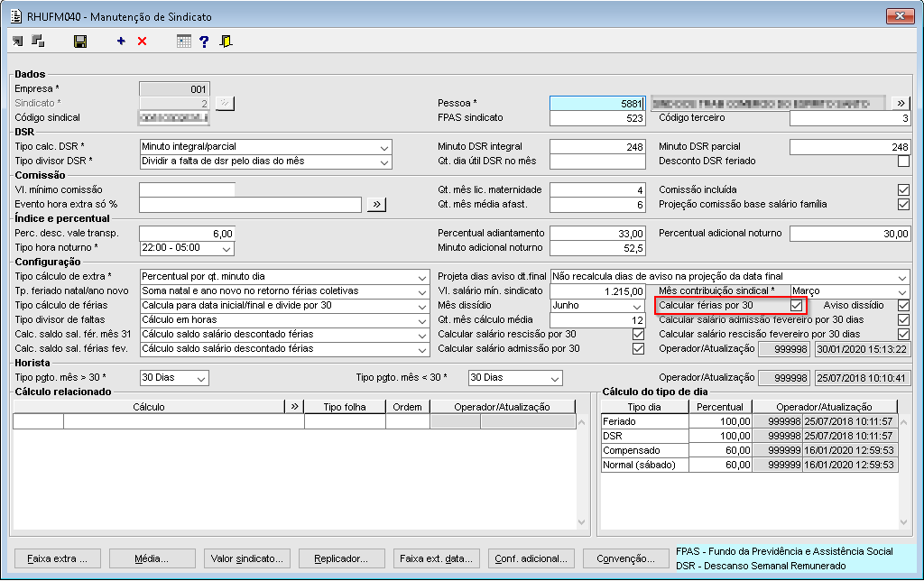Open Tipo hora noturno dropdown
Image resolution: width=924 pixels, height=581 pixels.
click(x=226, y=248)
